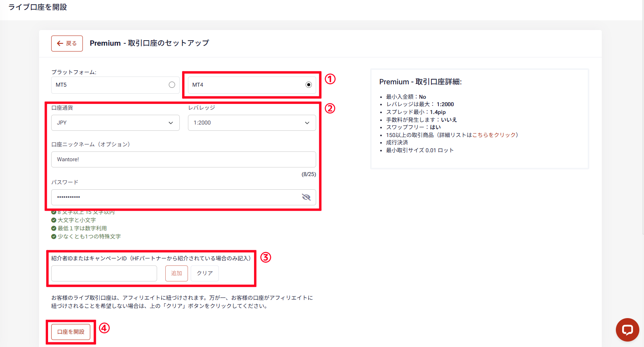Image resolution: width=644 pixels, height=347 pixels.
Task: Click the 最低１字は数字利用 password rule
Action: coord(82,228)
